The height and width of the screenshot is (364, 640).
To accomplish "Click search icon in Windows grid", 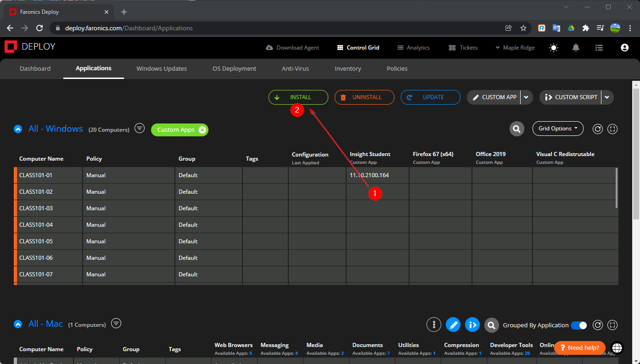I will tap(516, 129).
